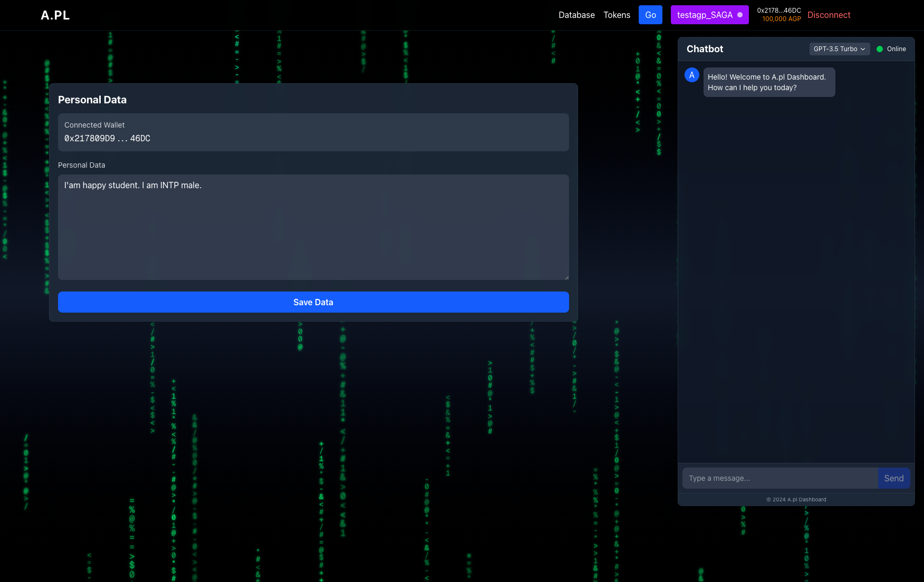Click the 100,000 AGP balance
This screenshot has height=582, width=924.
(x=781, y=19)
